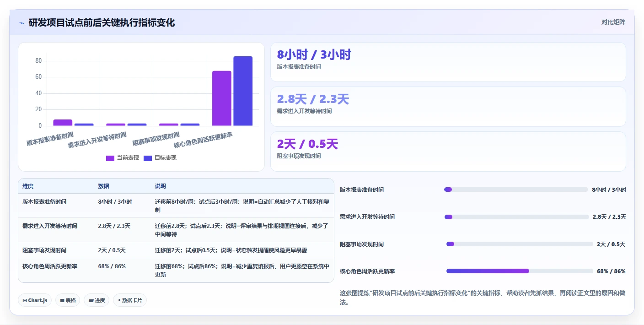Screen dimensions: 644x325
Task: Click the purple 核心角色周活跃更新率 chart bar
Action: 221,98
